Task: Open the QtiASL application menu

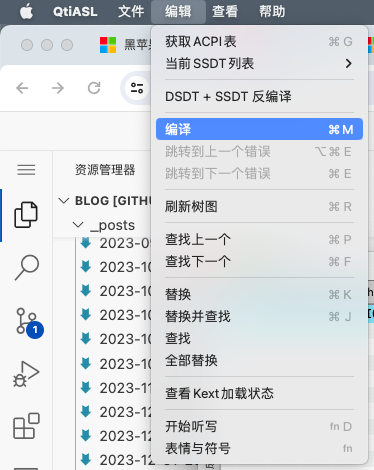Action: pos(75,12)
